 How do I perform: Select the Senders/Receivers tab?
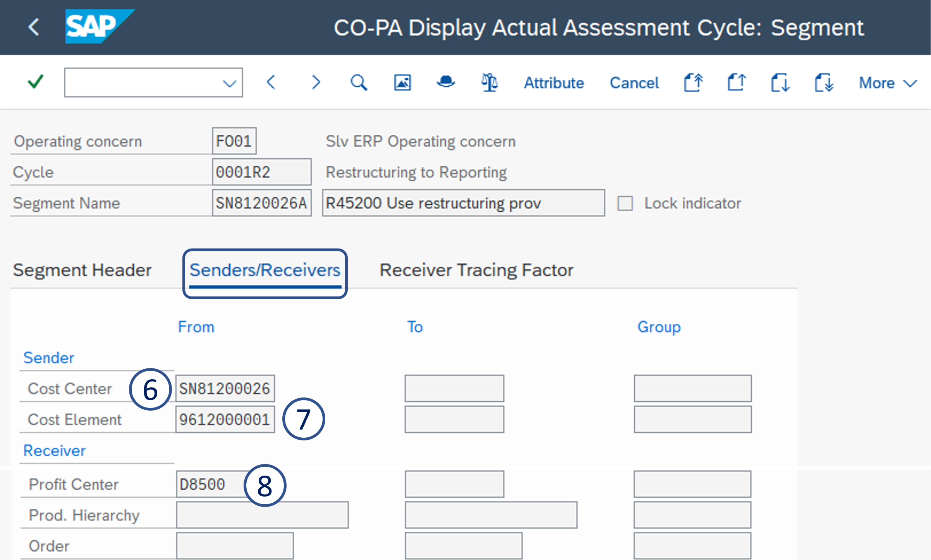[265, 270]
